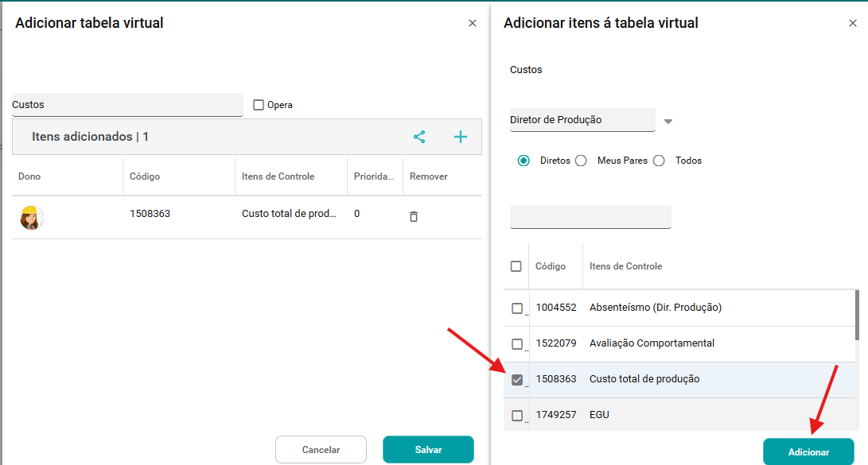Viewport: 868px width, 465px height.
Task: Close the Adicionar tabela virtual dialog
Action: click(x=473, y=23)
